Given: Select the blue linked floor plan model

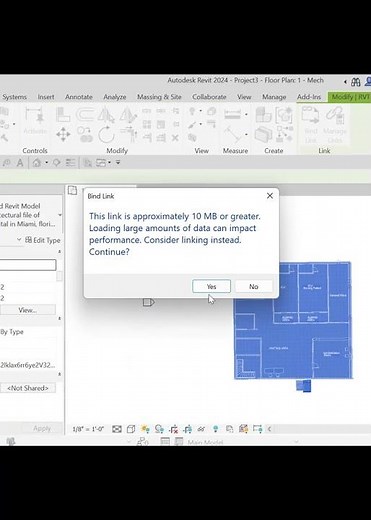Looking at the screenshot, I should click(293, 321).
